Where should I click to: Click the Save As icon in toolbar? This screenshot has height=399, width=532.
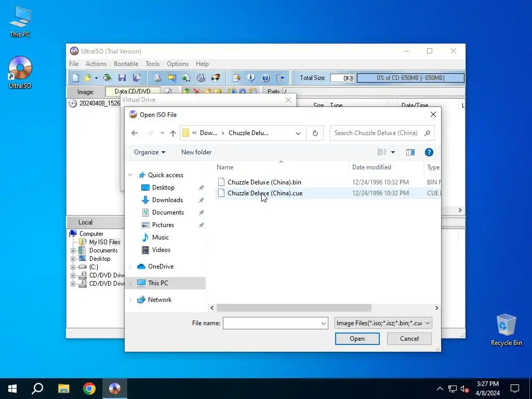coord(137,78)
